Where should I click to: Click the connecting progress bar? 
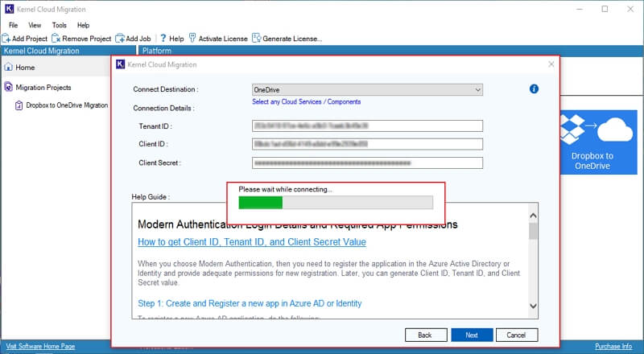pos(336,203)
